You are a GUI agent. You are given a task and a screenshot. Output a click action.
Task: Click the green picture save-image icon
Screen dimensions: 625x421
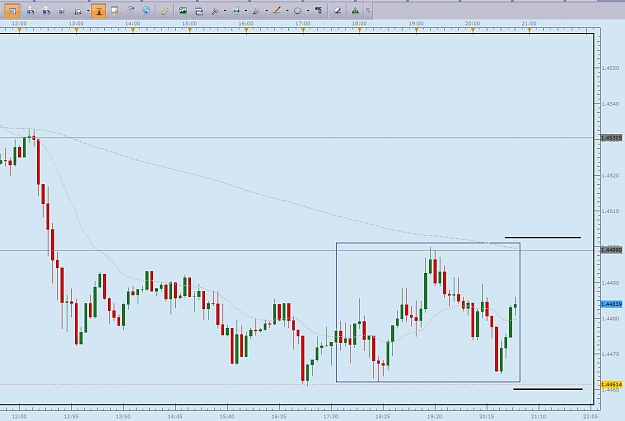[183, 11]
